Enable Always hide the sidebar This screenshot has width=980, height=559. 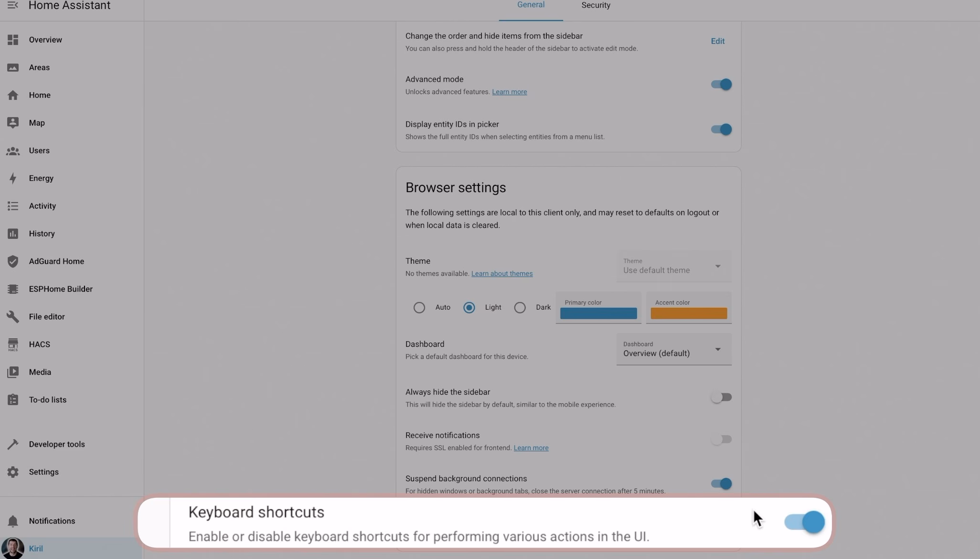point(721,398)
